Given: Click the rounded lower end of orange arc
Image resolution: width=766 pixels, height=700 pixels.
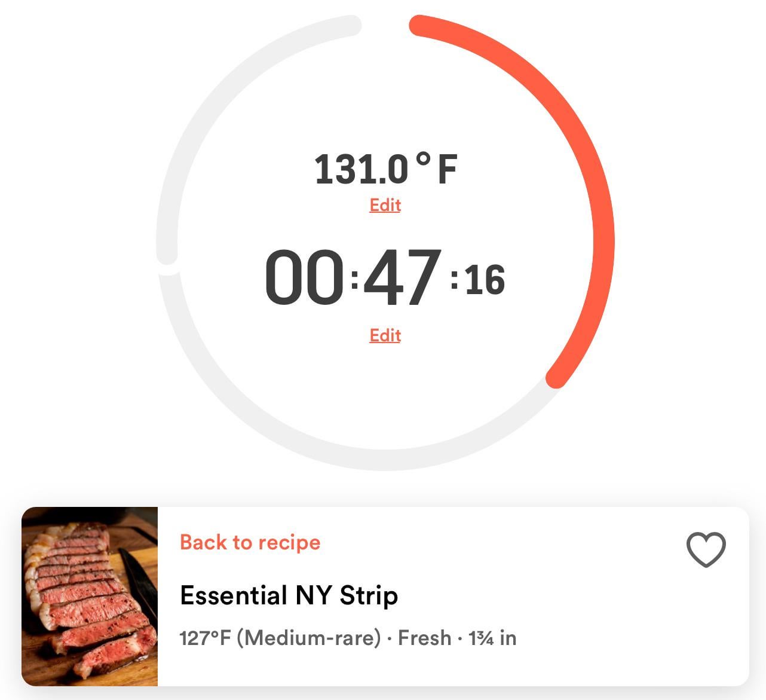Looking at the screenshot, I should coord(556,378).
